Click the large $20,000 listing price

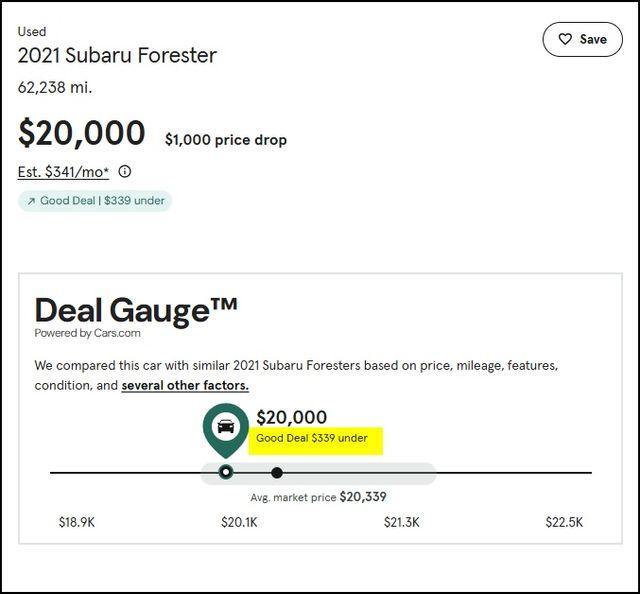pos(81,133)
